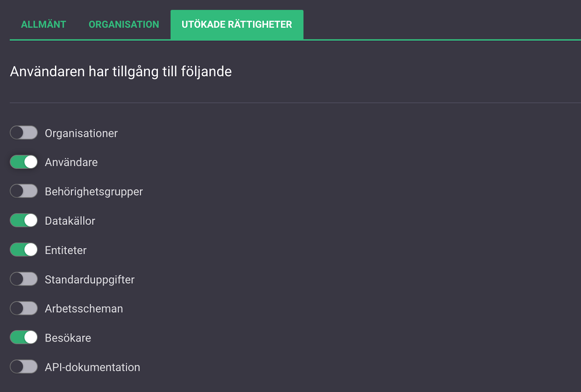The width and height of the screenshot is (581, 392).
Task: Turn on the Behörighetsgrupper toggle switch
Action: [x=24, y=191]
